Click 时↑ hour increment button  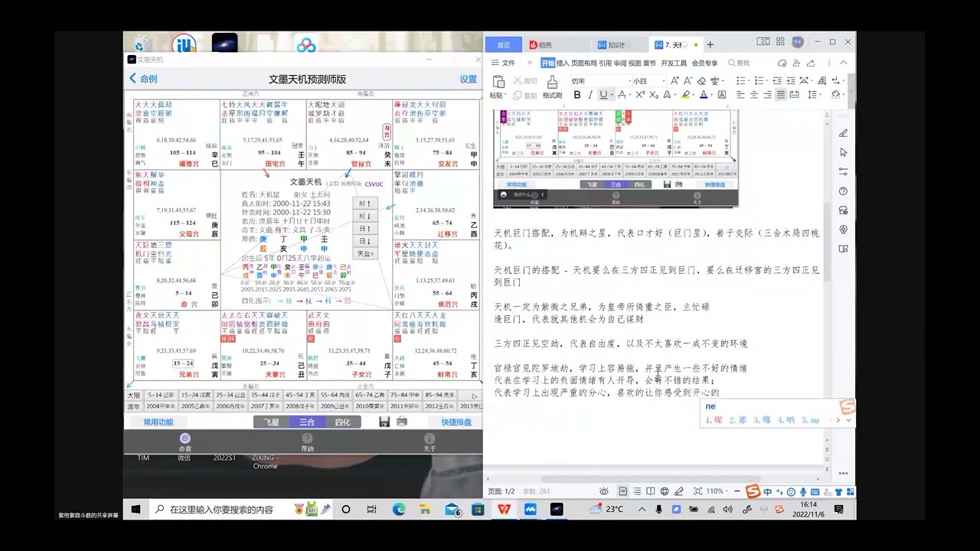click(x=365, y=204)
